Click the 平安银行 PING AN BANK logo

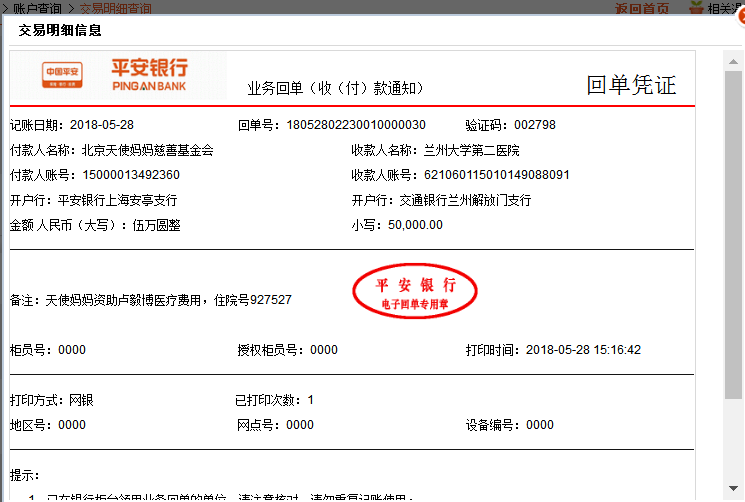click(x=149, y=75)
